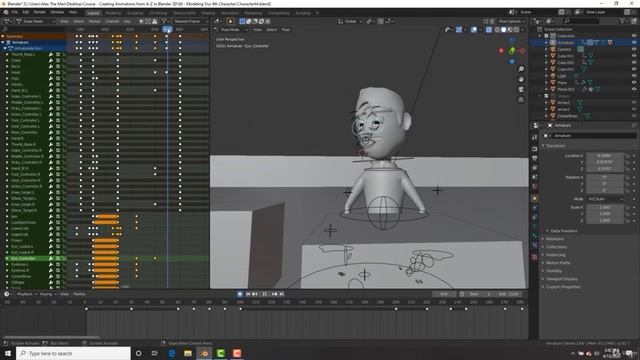This screenshot has width=640, height=360.
Task: Select Armature in the outliner
Action: tap(565, 42)
